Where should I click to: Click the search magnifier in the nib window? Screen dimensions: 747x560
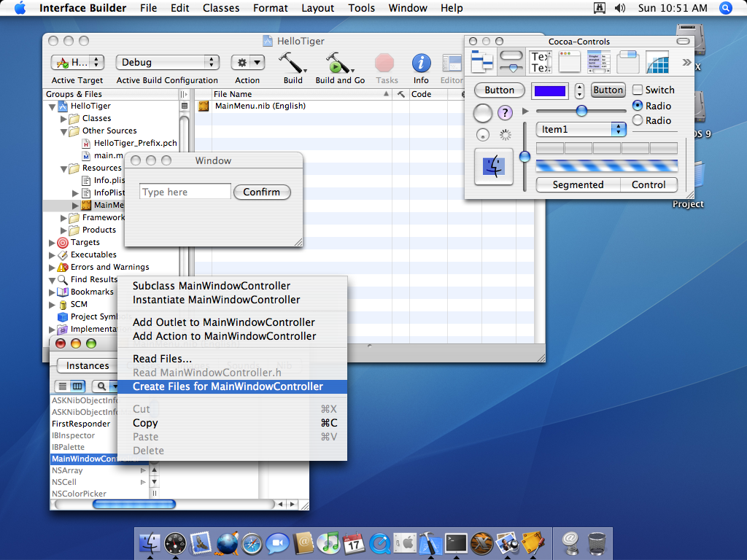point(101,386)
